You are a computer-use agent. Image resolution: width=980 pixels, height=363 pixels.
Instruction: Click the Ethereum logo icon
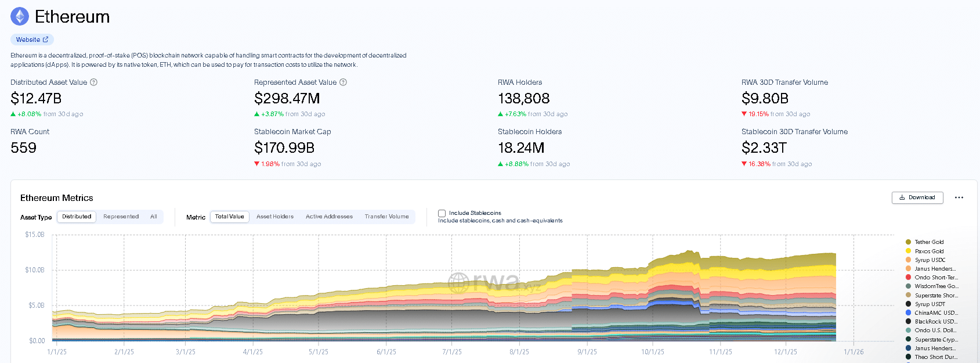click(20, 16)
